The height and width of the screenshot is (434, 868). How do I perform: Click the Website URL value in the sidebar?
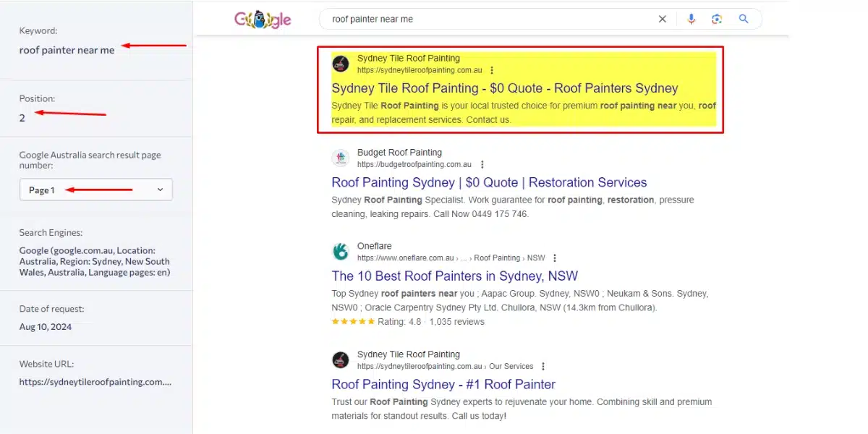95,381
